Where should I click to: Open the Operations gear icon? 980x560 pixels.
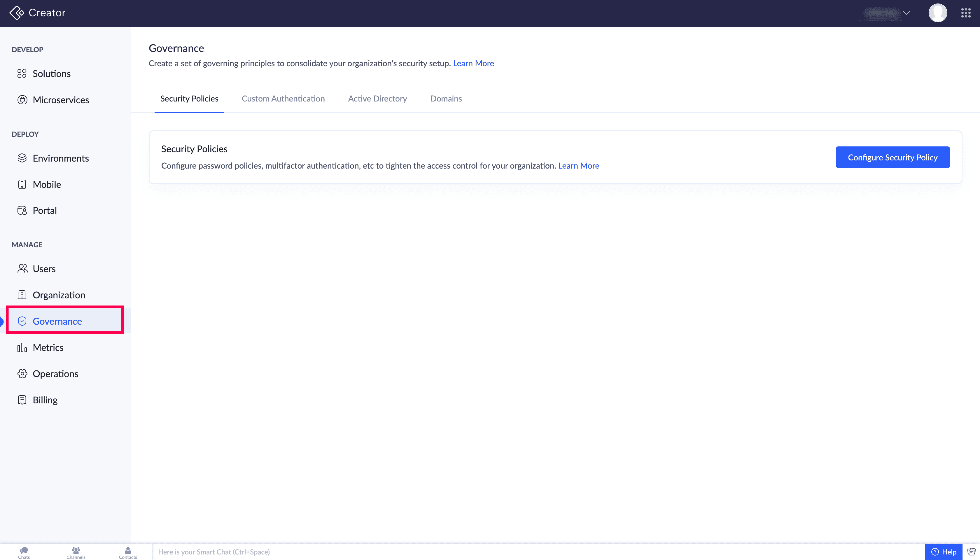(22, 374)
